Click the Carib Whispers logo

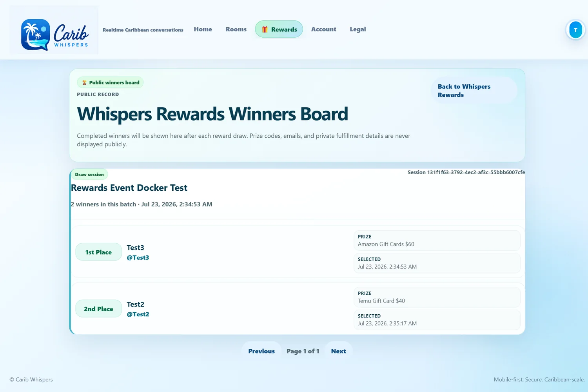tap(54, 30)
